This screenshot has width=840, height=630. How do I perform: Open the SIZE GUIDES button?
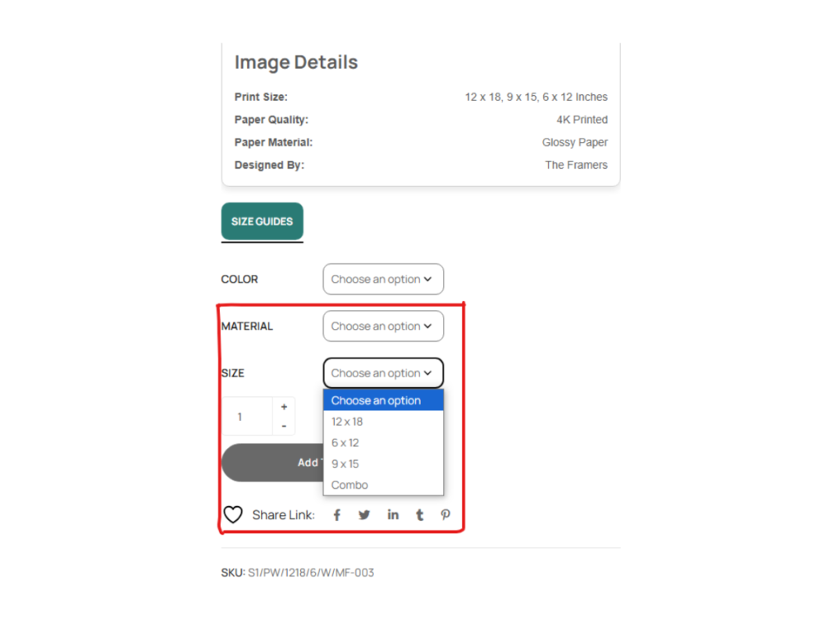click(x=262, y=221)
